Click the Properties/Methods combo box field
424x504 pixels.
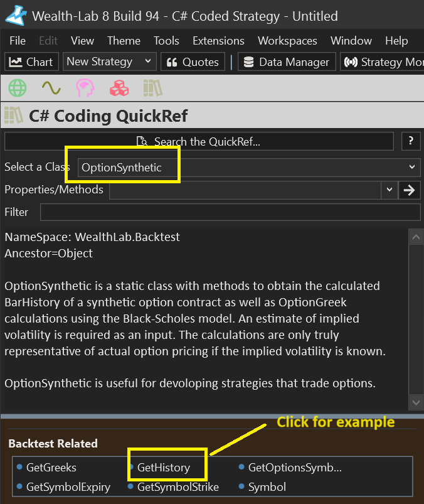[x=245, y=190]
